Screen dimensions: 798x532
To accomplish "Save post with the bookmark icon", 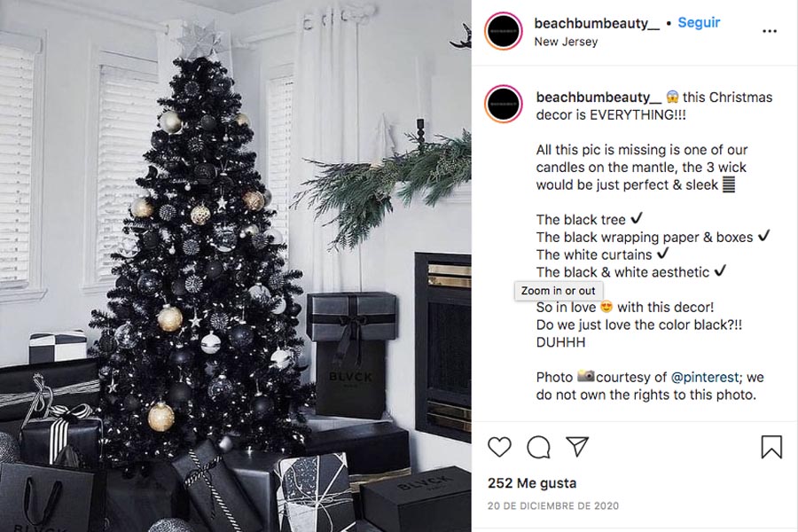I will (771, 447).
